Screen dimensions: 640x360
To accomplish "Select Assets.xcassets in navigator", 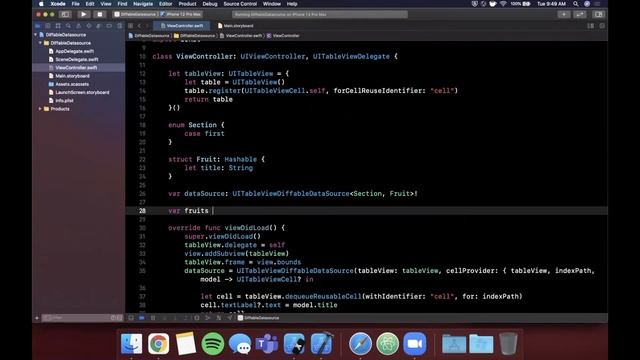I will click(x=72, y=84).
